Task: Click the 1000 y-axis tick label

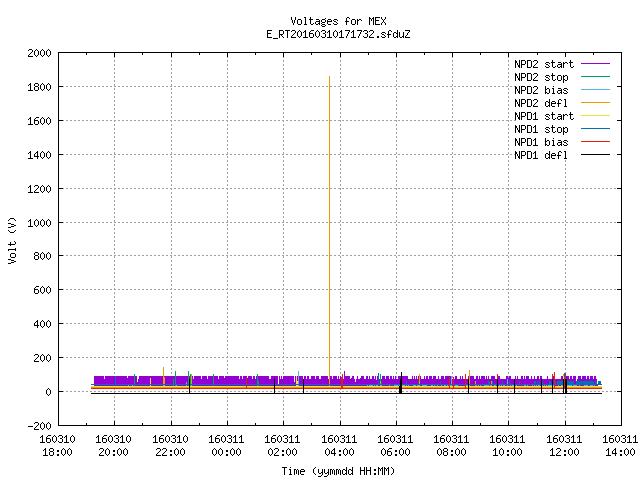Action: (x=39, y=222)
